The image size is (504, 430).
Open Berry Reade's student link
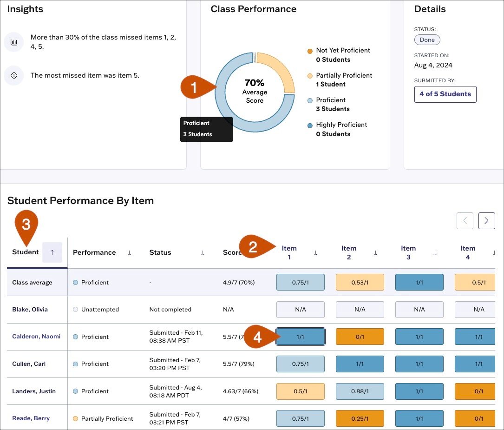pos(31,418)
